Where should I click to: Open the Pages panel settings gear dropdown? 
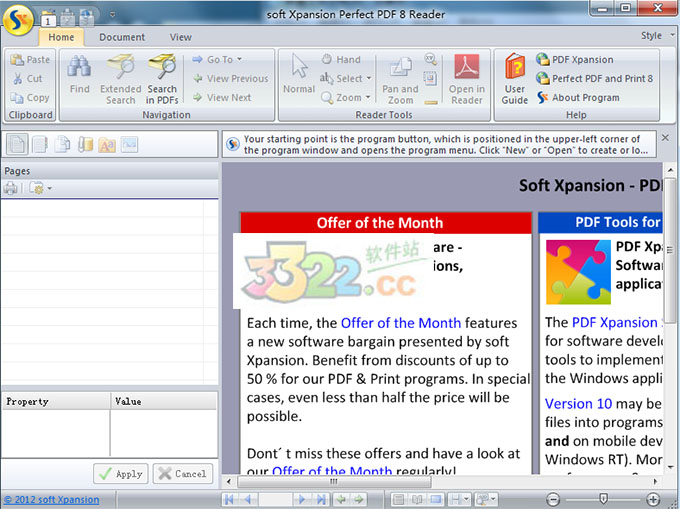(x=40, y=188)
